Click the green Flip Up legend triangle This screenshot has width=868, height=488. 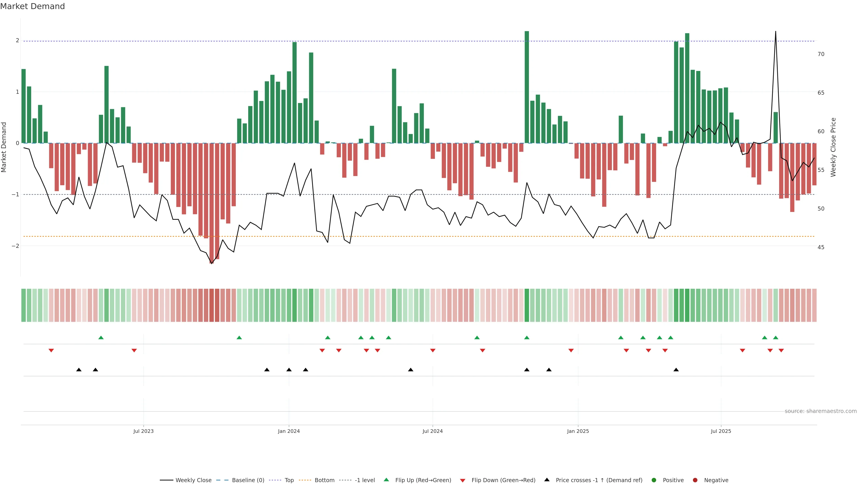coord(387,480)
